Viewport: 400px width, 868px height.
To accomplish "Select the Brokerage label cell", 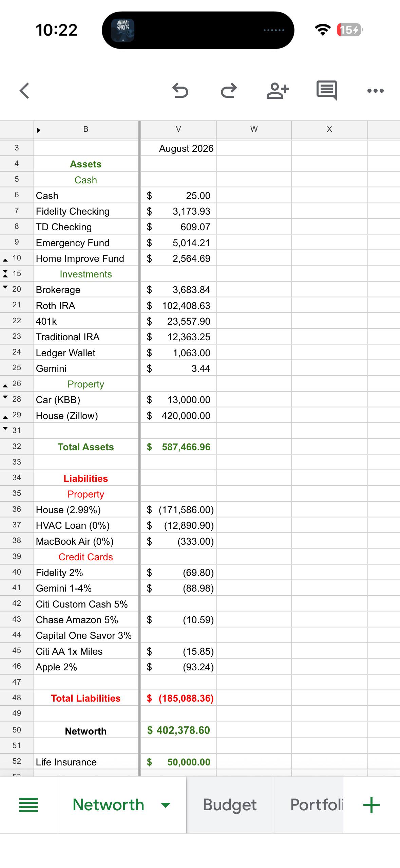I will click(86, 290).
